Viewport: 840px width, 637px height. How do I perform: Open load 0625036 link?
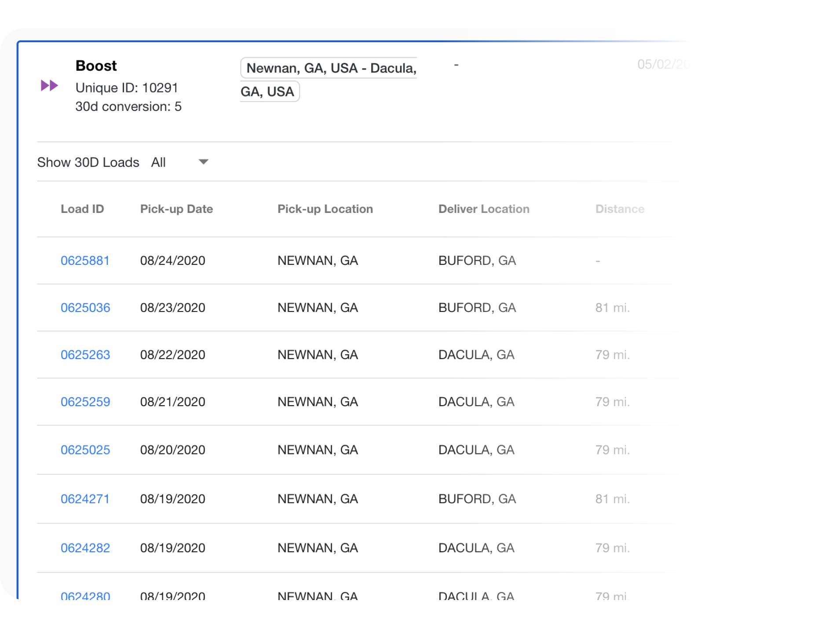coord(85,308)
